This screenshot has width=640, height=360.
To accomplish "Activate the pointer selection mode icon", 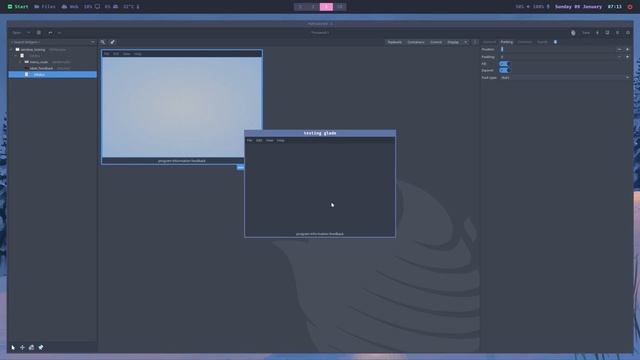I will [13, 347].
